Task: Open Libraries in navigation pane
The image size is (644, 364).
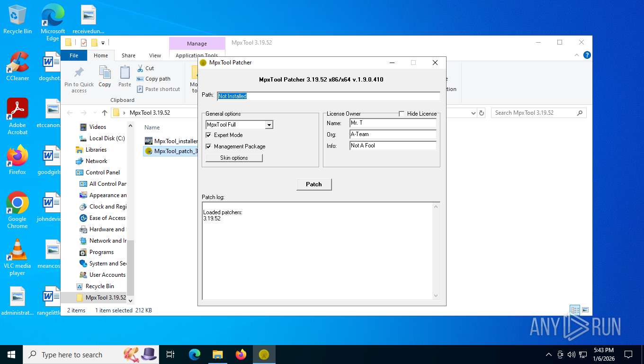Action: click(96, 150)
